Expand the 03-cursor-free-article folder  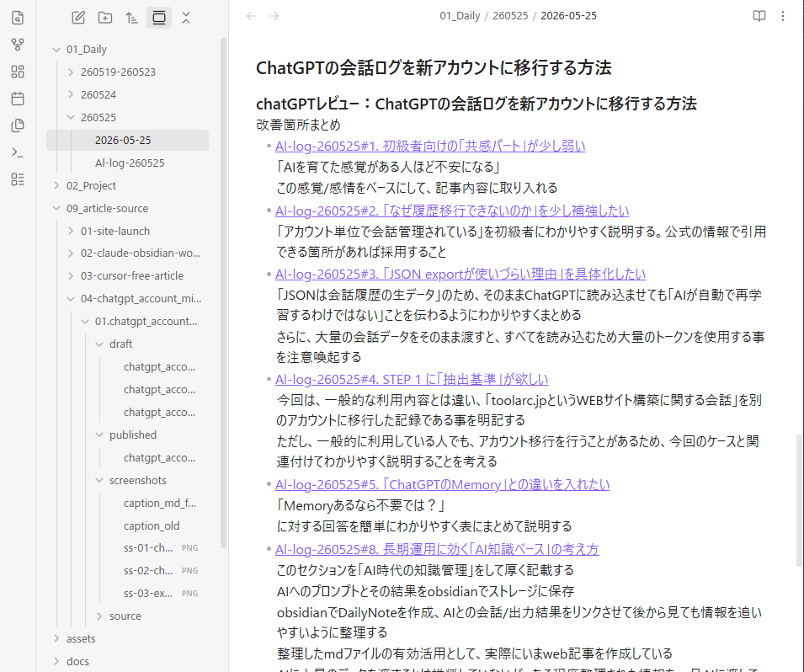(x=71, y=275)
